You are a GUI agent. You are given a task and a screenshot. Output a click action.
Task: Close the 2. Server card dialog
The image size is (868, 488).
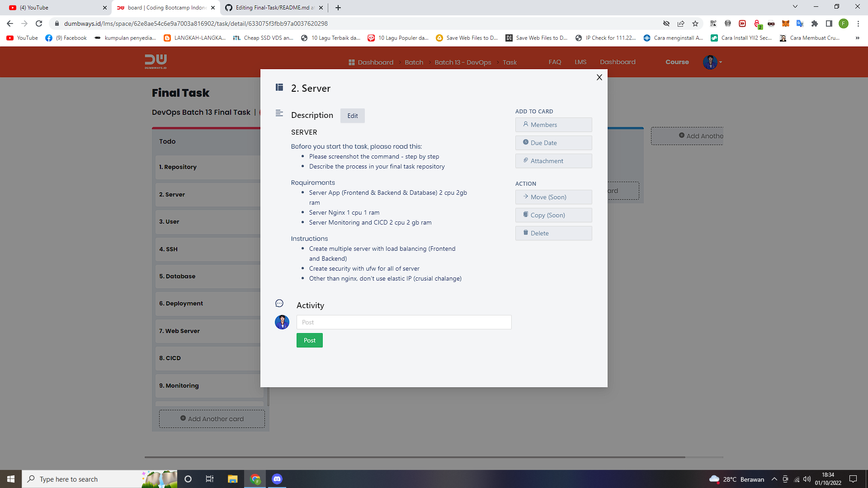coord(599,77)
